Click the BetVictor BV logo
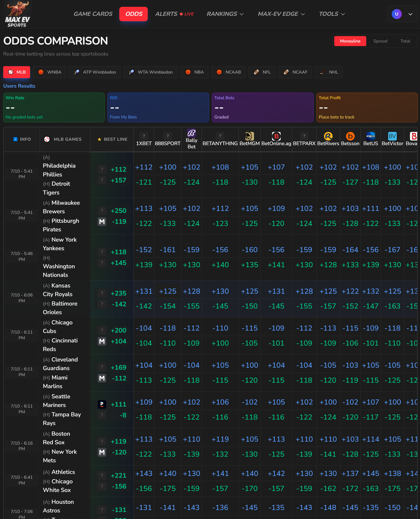 [x=392, y=136]
